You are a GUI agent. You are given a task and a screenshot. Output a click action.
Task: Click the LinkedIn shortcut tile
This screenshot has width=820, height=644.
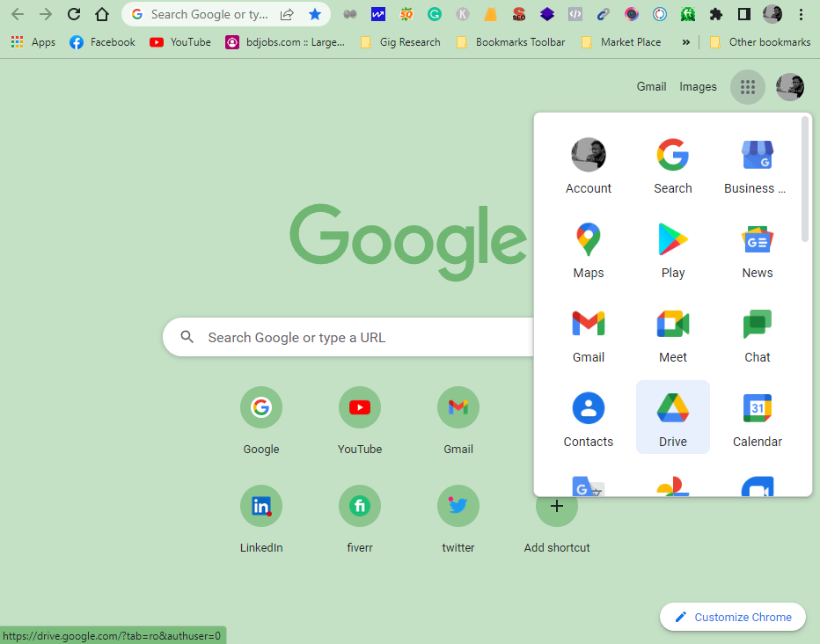(x=261, y=518)
